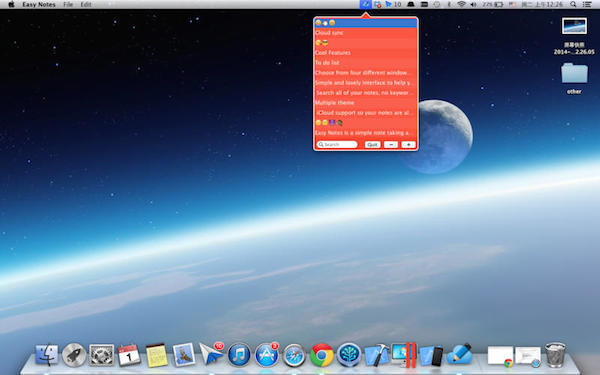The width and height of the screenshot is (600, 375).
Task: Click the volume speaker icon
Action: pos(473,5)
